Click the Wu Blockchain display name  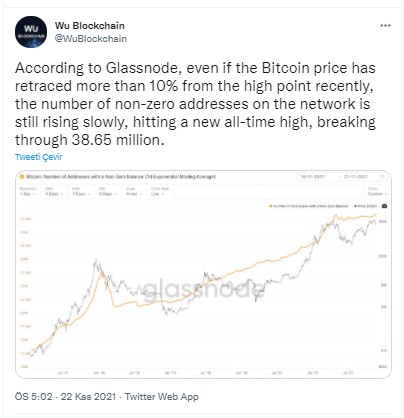[90, 26]
